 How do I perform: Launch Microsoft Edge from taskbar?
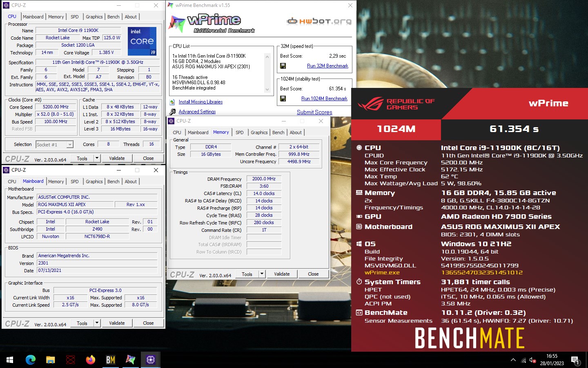(30, 360)
